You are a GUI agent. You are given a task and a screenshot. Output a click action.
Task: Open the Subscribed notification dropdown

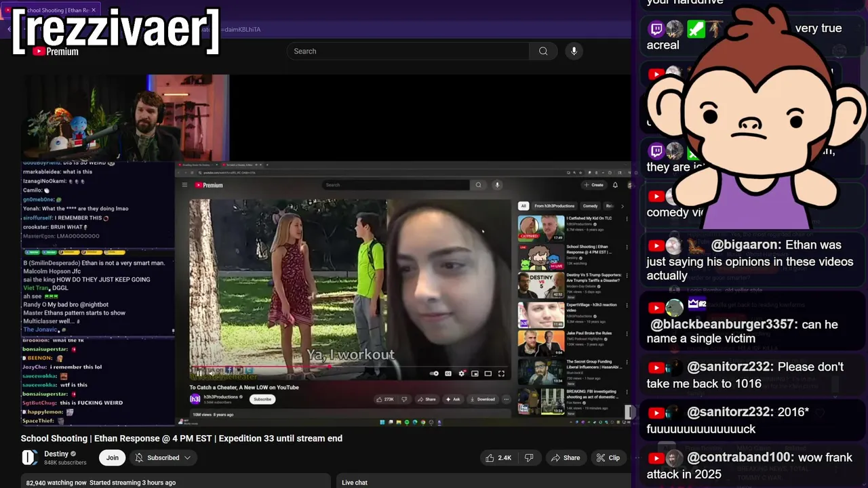[x=163, y=457]
